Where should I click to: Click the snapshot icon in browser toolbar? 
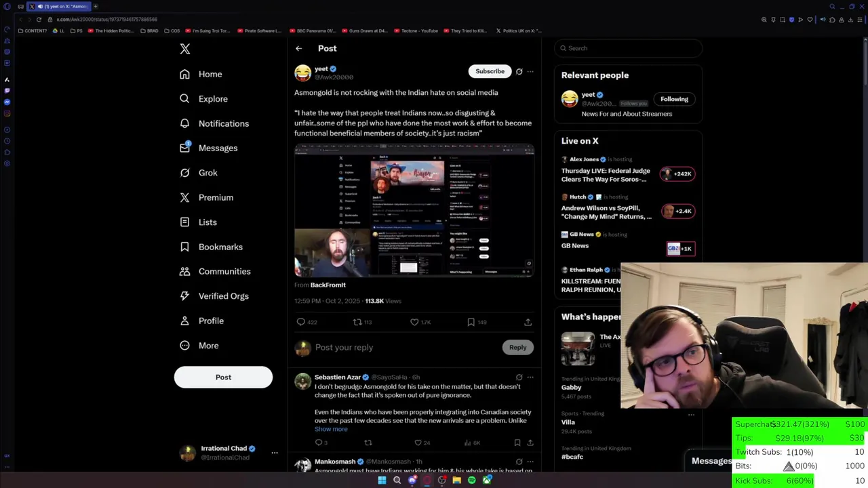[783, 20]
